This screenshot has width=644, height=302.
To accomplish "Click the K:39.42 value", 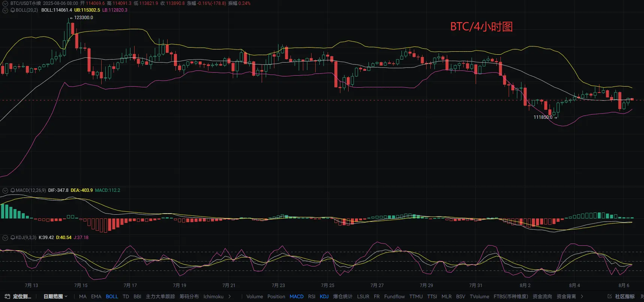I will click(x=46, y=238).
